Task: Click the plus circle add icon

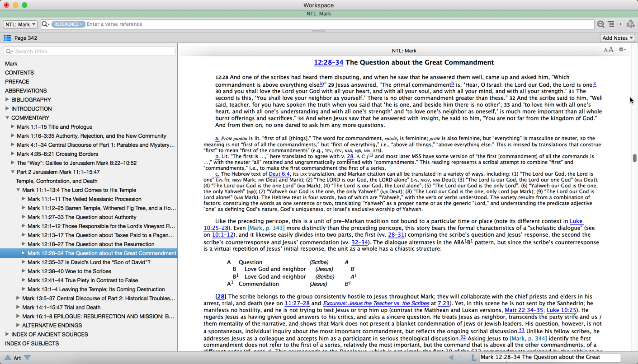Action: (621, 24)
